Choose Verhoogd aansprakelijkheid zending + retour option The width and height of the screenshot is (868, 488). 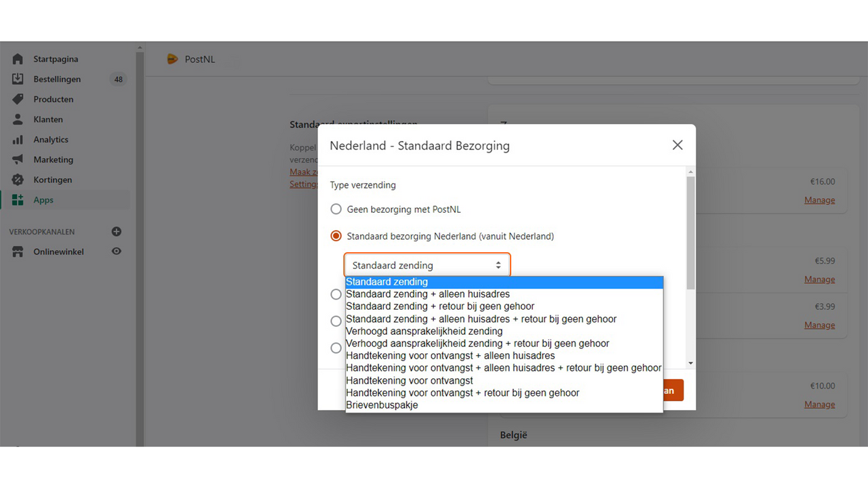click(x=504, y=344)
